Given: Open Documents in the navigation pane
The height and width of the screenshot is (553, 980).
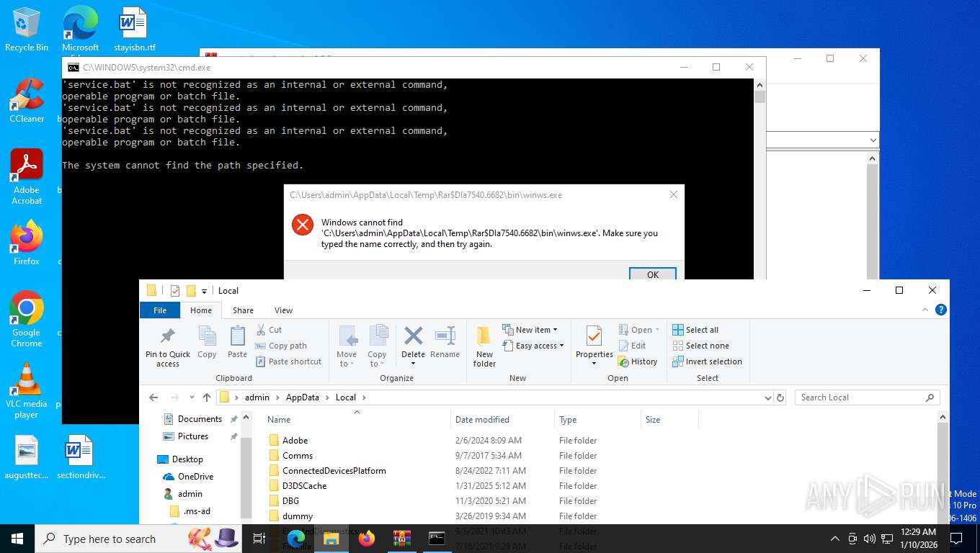Looking at the screenshot, I should pos(200,419).
